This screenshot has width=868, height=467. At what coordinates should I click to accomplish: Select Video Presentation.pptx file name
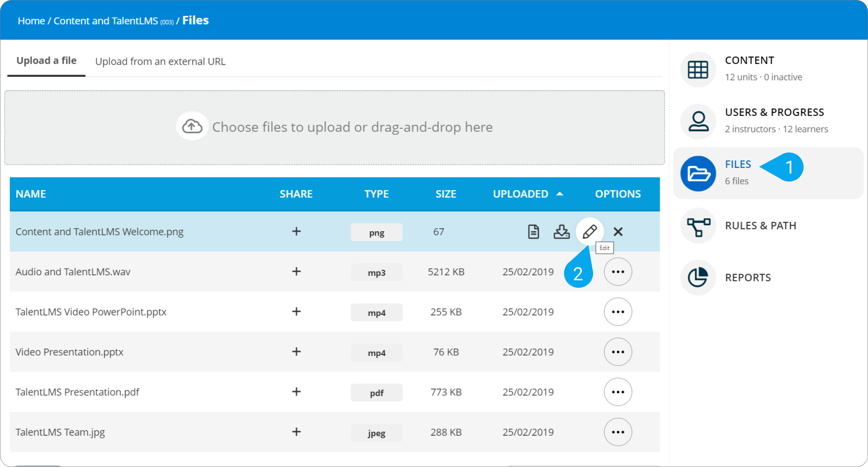pos(69,352)
